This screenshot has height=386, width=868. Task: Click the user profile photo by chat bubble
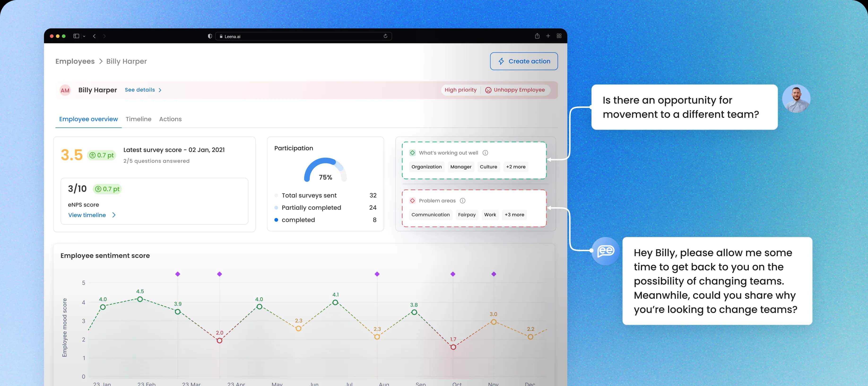[796, 98]
